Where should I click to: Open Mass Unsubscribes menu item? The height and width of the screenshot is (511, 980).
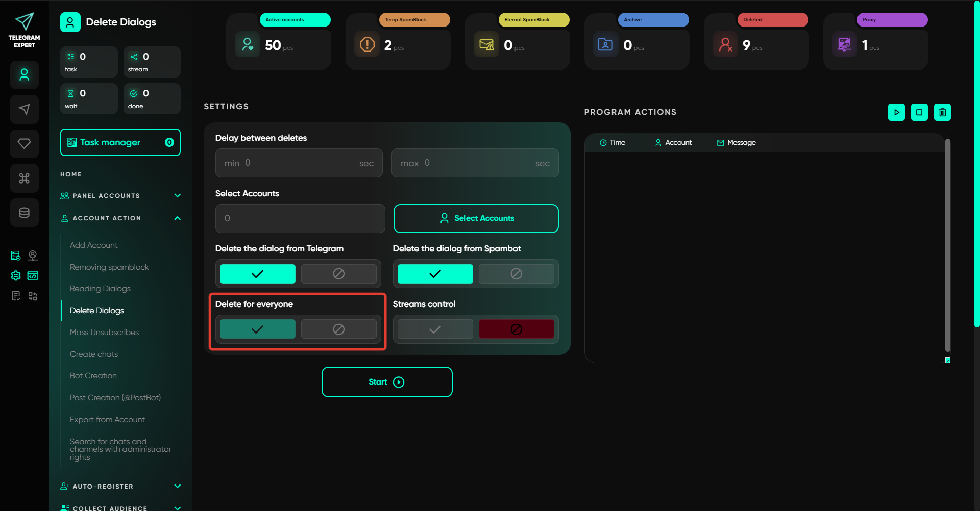(104, 333)
